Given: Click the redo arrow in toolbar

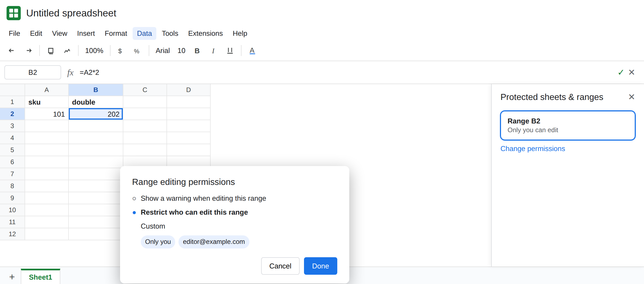Looking at the screenshot, I should click(x=29, y=51).
